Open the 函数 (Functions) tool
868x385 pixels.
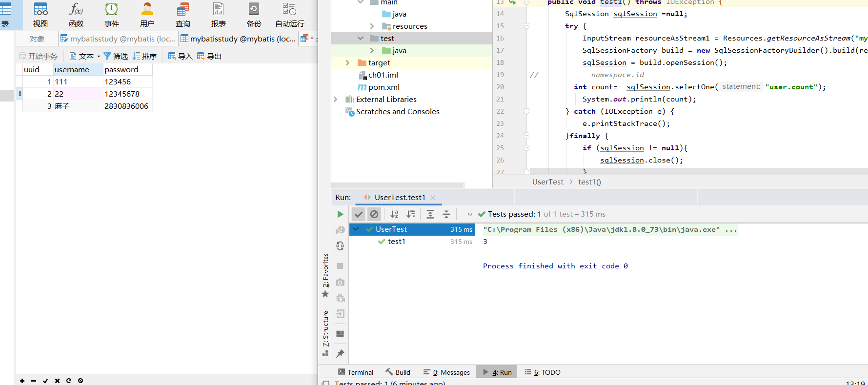pyautogui.click(x=76, y=15)
